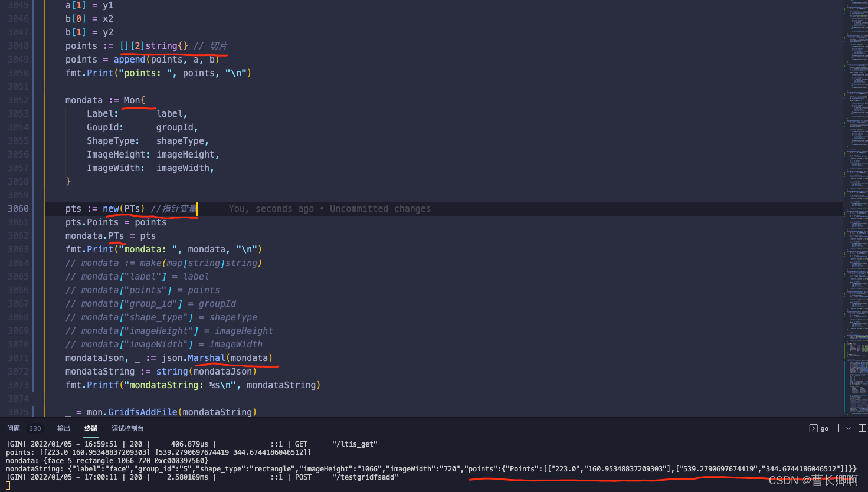Open a new terminal using the plus icon
The height and width of the screenshot is (492, 868).
point(838,428)
